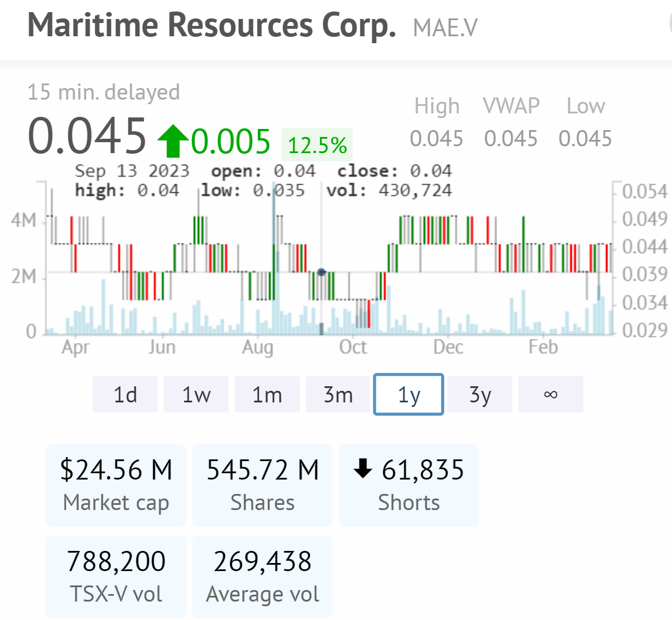Click the $24.56 M Market cap tile
Image resolution: width=672 pixels, height=620 pixels.
[116, 485]
